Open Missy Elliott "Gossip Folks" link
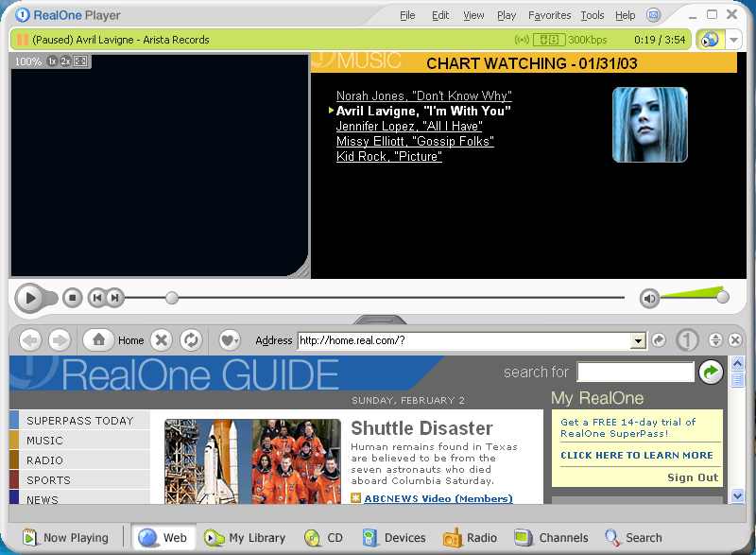 coord(415,141)
